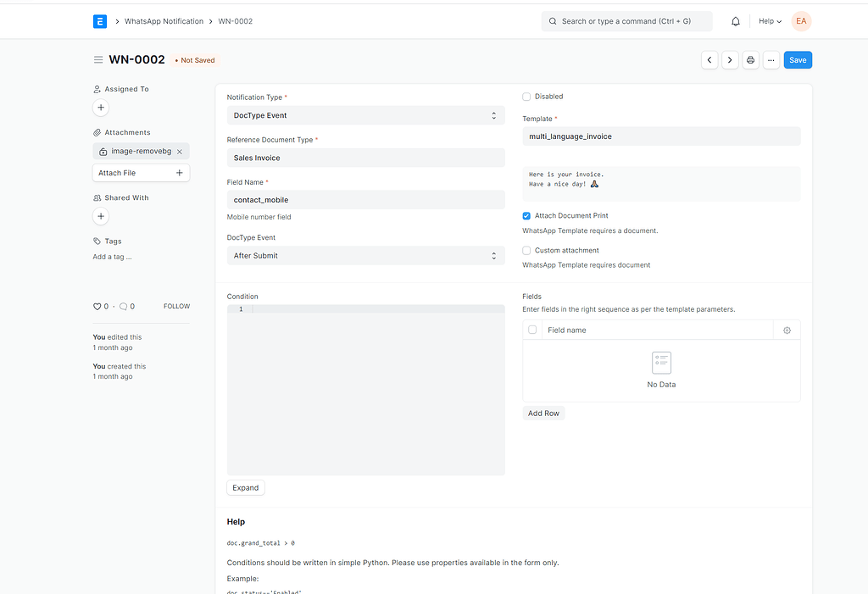Click the search magnifier icon
868x594 pixels.
click(553, 21)
